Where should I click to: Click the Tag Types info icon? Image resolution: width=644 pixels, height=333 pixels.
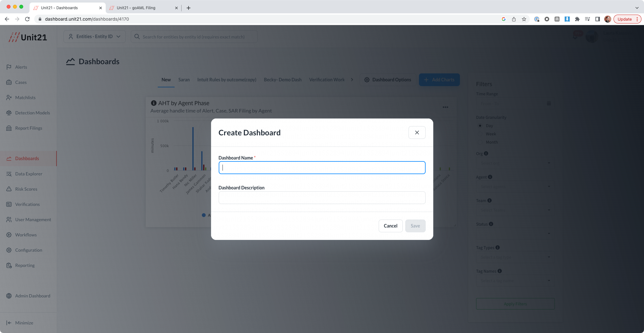click(x=498, y=248)
